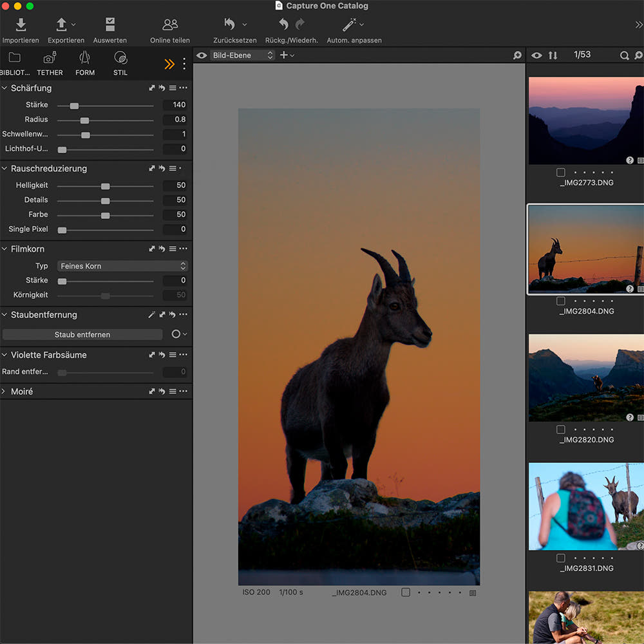Select the _IMG2831.DNG hiker thumbnail
This screenshot has height=644, width=644.
pos(586,506)
